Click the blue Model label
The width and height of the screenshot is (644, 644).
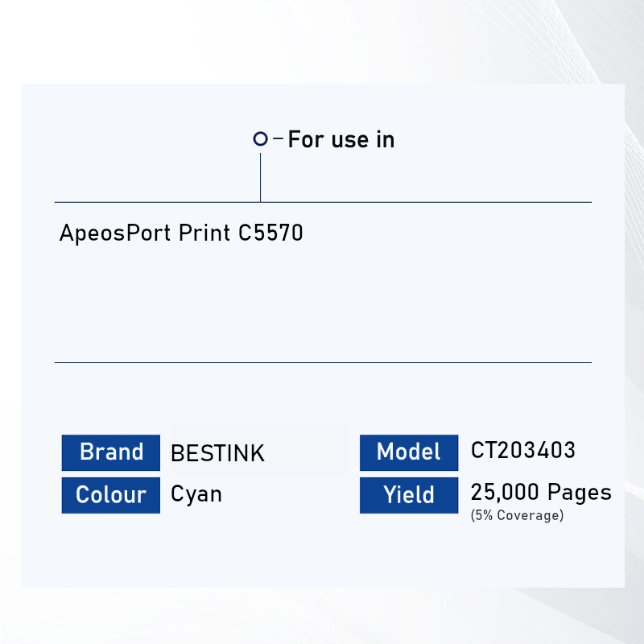click(409, 452)
